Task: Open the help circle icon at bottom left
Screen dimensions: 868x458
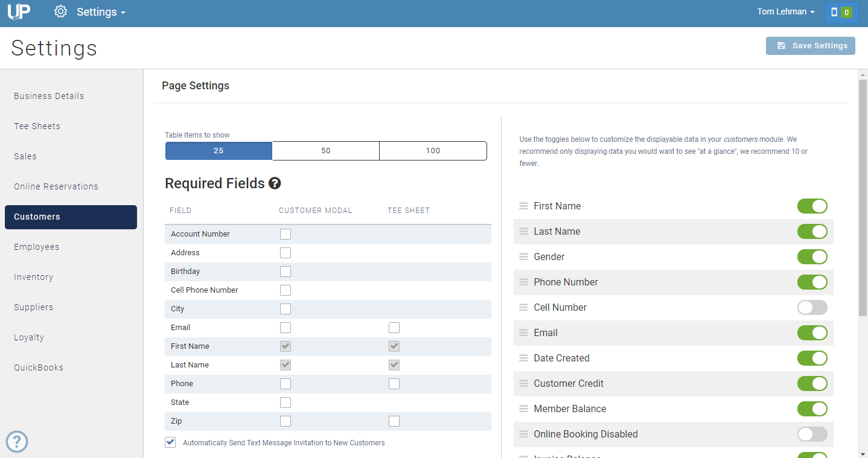Action: click(x=17, y=442)
